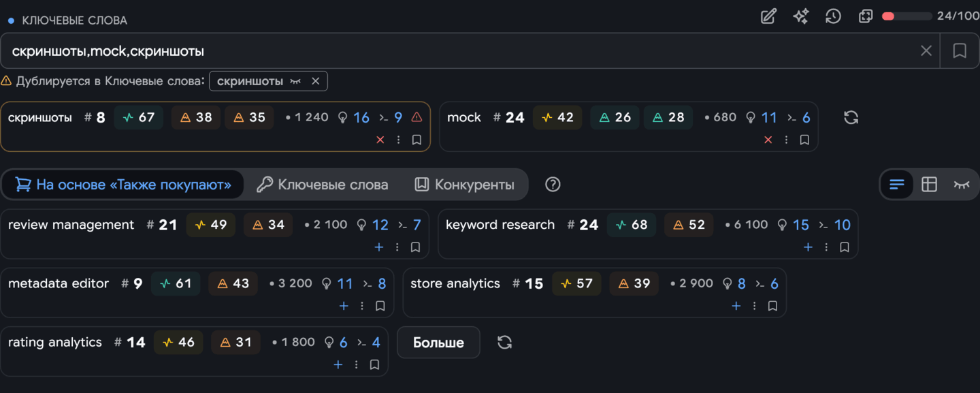Screen dimensions: 980x393
Task: Click the teal badge 28 on mock
Action: coord(668,117)
